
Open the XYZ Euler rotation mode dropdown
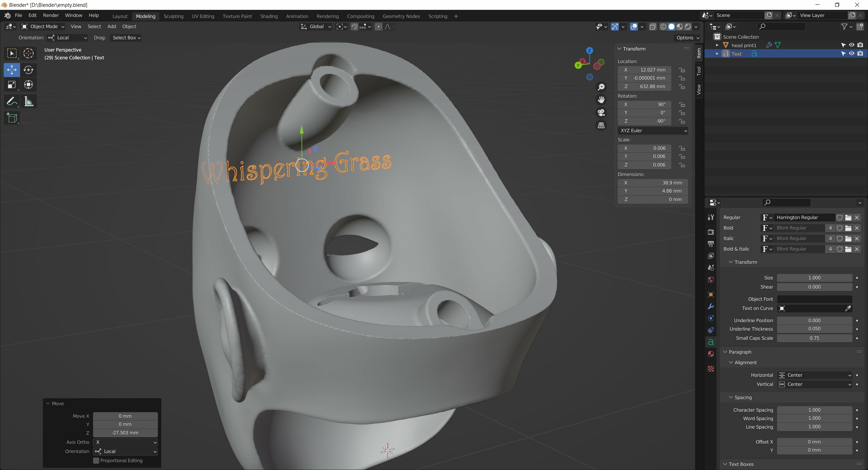(x=653, y=131)
